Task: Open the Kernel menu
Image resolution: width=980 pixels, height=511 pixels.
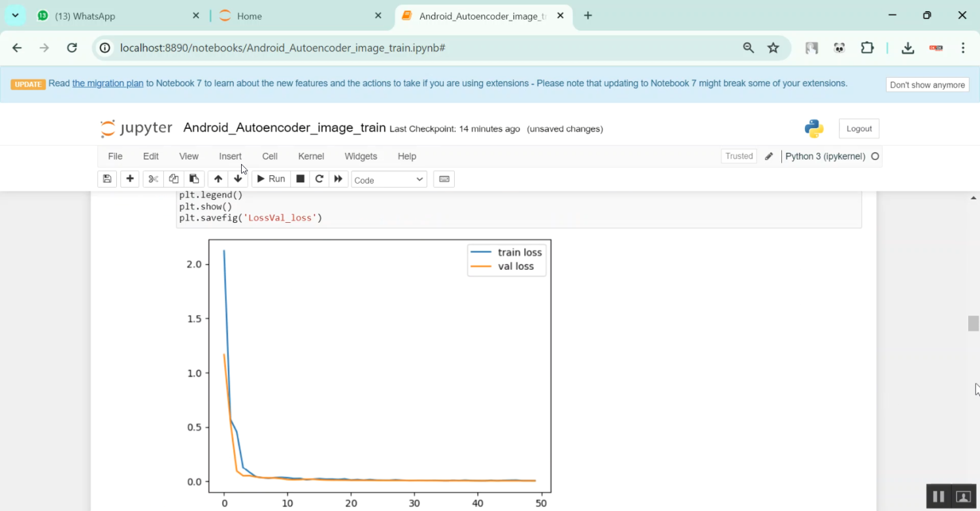Action: (311, 156)
